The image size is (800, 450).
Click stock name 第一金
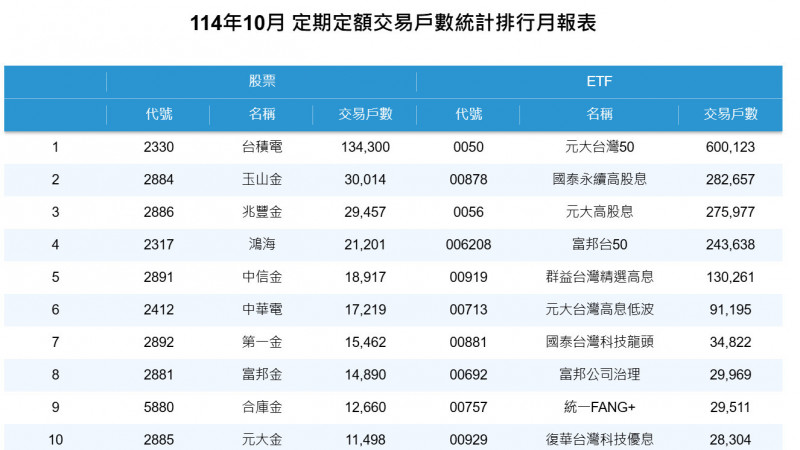tap(262, 342)
